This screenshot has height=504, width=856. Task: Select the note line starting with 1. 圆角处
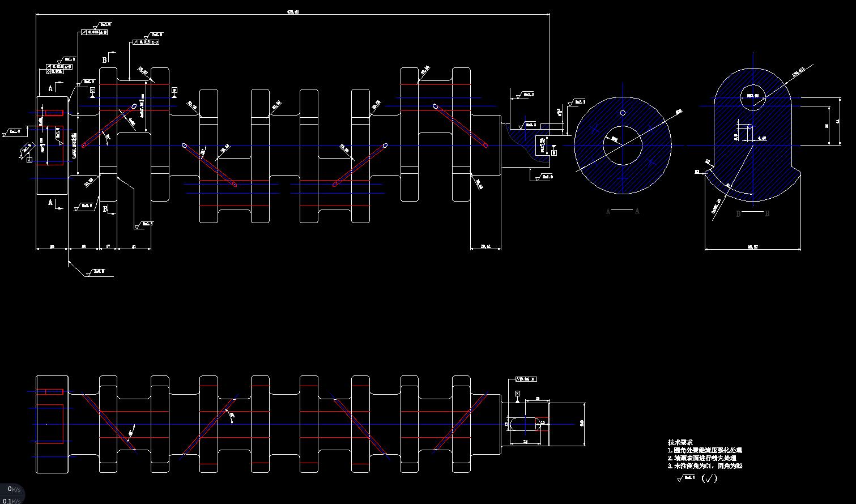705,450
